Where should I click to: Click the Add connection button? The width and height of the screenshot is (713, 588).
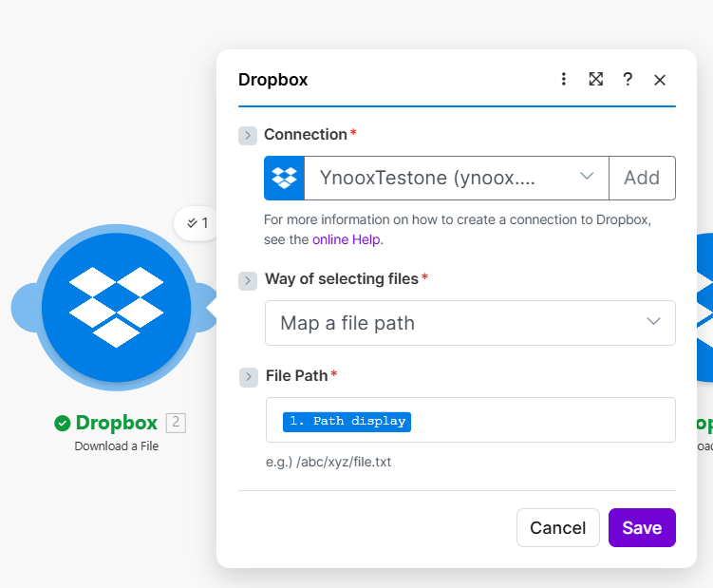click(x=642, y=178)
